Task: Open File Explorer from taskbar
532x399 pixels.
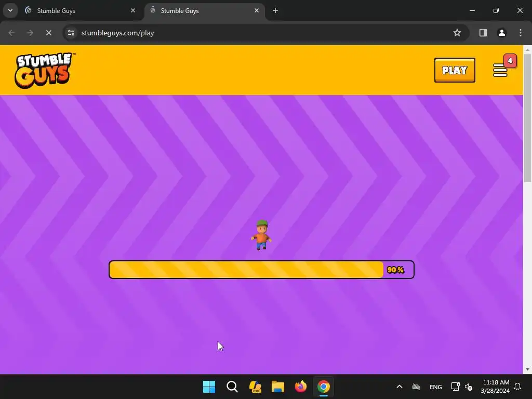Action: click(277, 387)
